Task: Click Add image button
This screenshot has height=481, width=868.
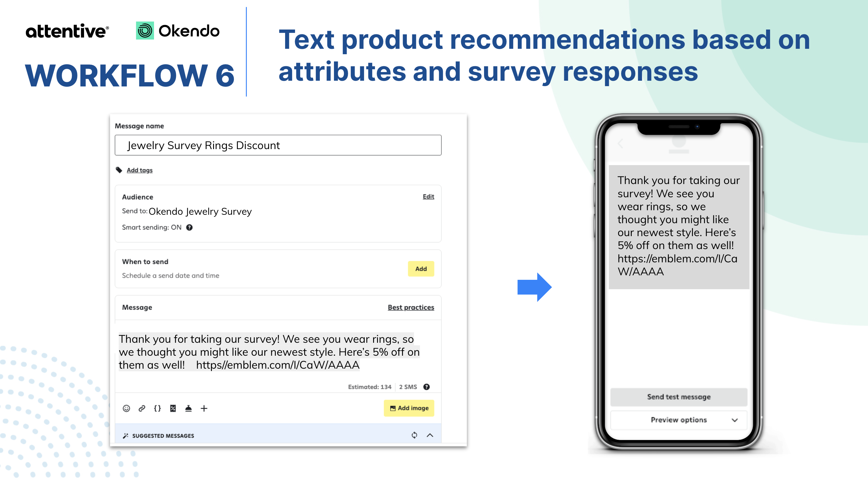Action: 409,408
